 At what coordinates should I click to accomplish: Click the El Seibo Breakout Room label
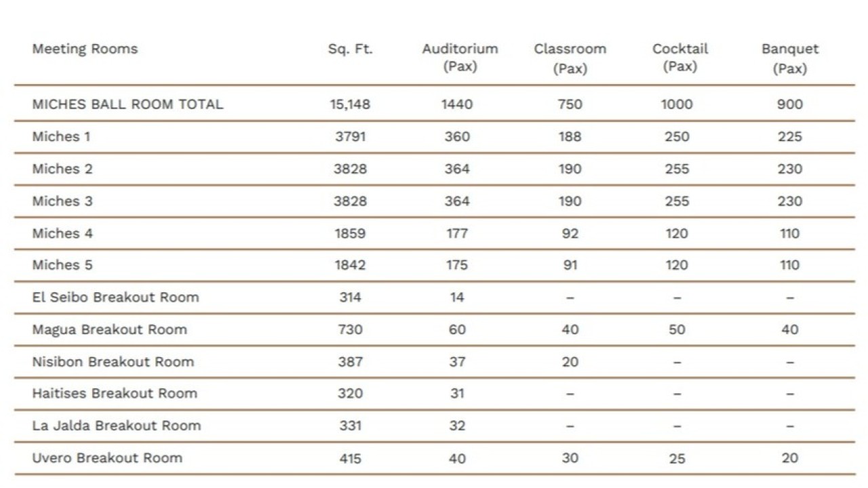click(x=115, y=297)
